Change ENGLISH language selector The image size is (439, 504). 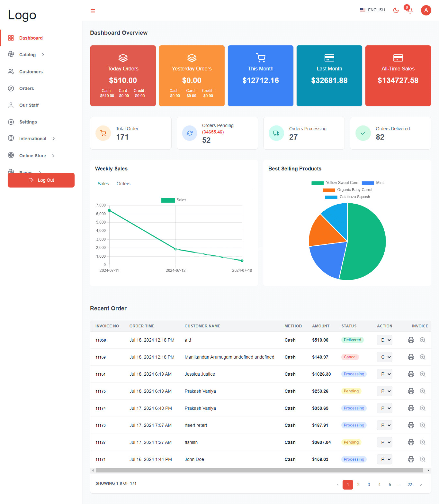coord(372,10)
